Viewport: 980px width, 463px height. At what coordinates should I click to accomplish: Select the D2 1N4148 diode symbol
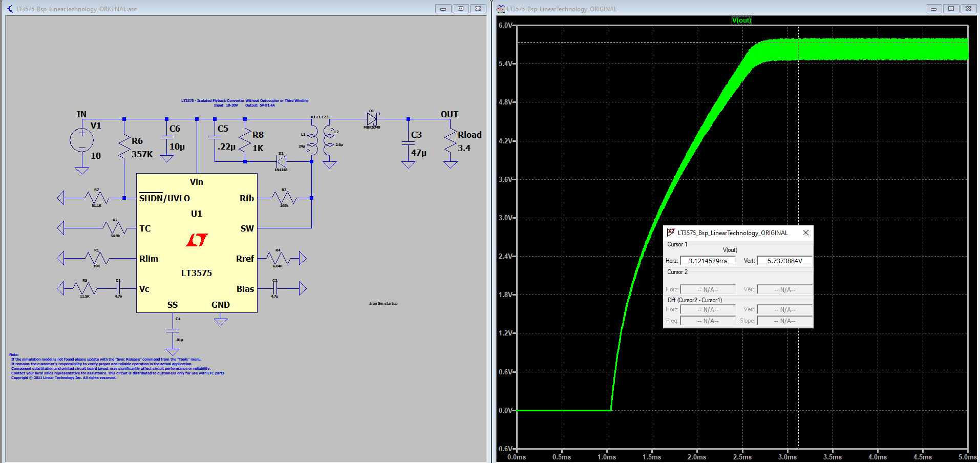pos(281,161)
